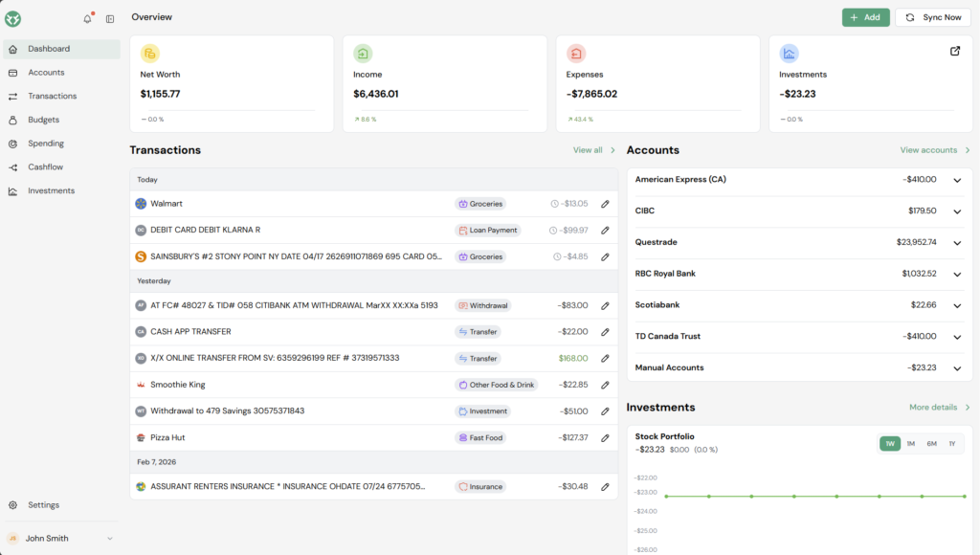The width and height of the screenshot is (980, 555).
Task: Go to Budgets in the sidebar
Action: coord(43,120)
